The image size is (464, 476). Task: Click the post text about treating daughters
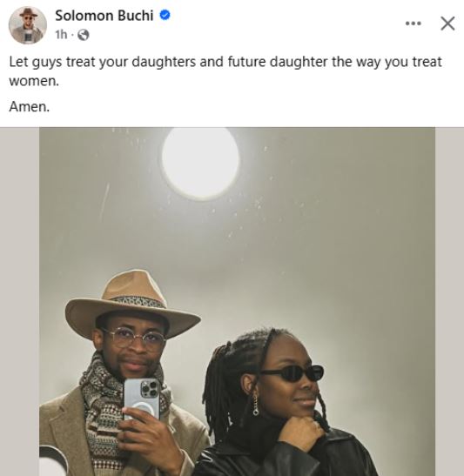225,71
